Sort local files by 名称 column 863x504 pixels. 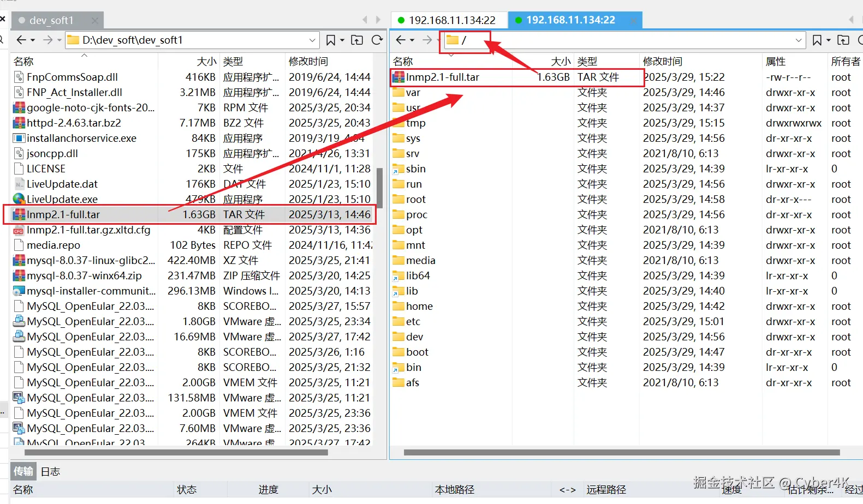23,62
